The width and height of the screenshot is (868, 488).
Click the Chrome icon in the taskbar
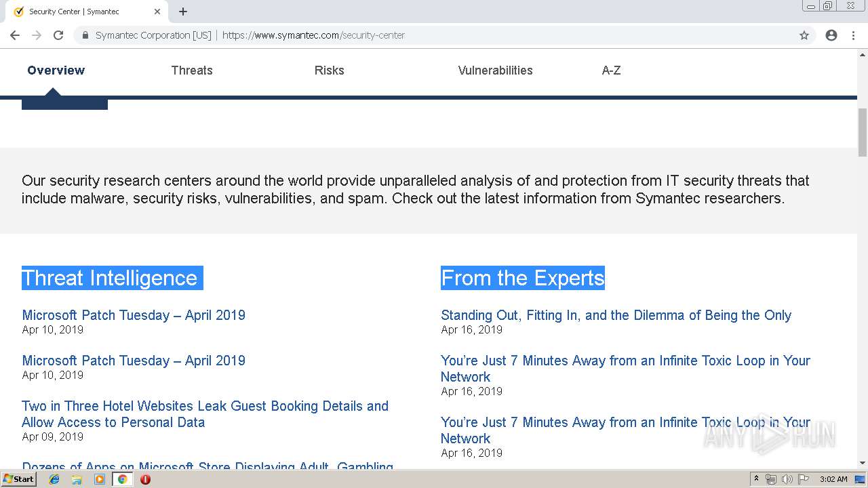tap(122, 479)
